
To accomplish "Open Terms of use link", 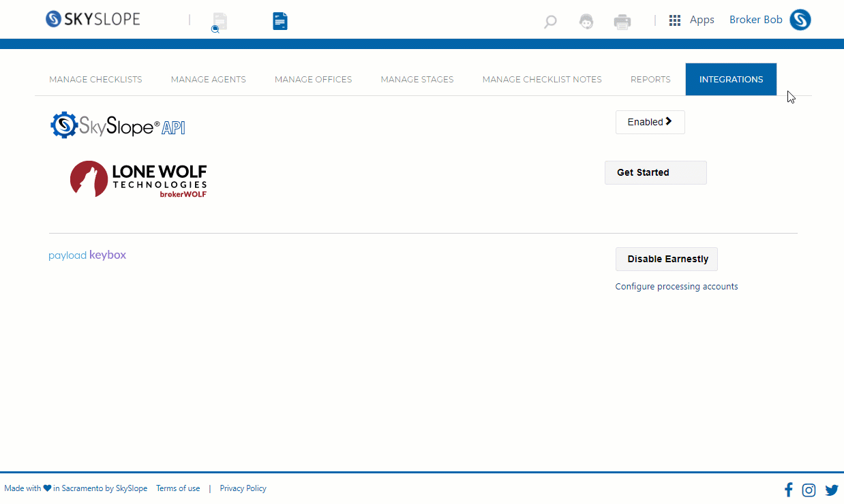I will point(178,488).
